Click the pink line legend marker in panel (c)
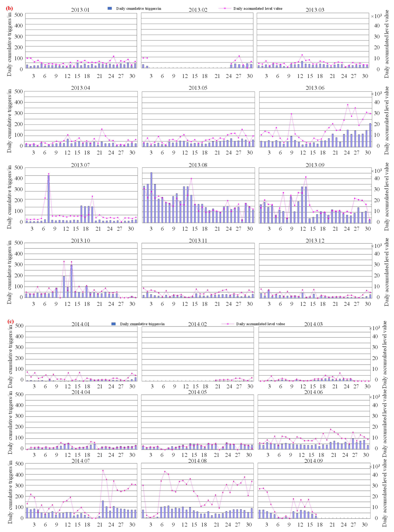The height and width of the screenshot is (532, 394). [228, 324]
